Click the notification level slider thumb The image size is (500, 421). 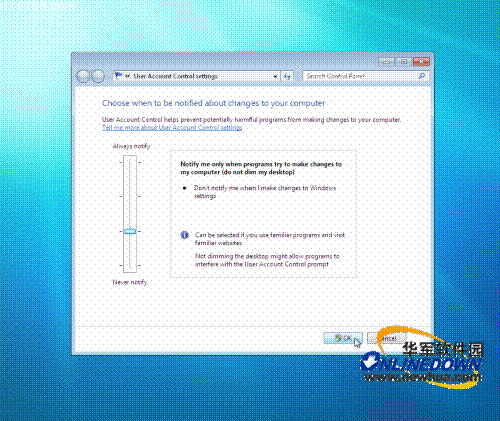click(x=130, y=231)
